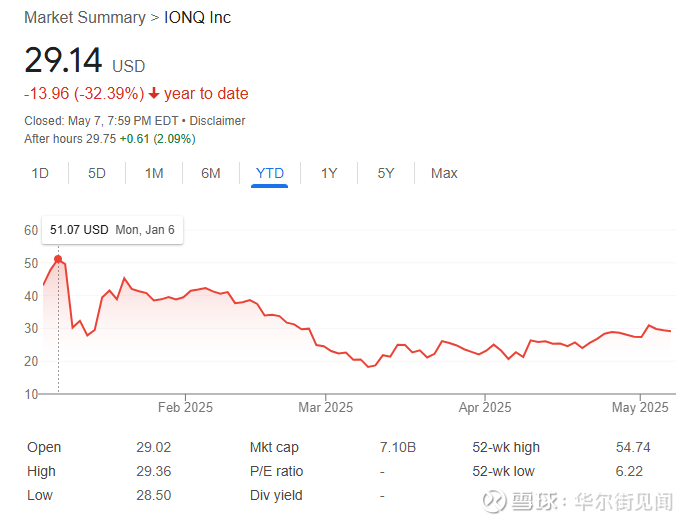Select the 1D time range tab

click(x=40, y=173)
